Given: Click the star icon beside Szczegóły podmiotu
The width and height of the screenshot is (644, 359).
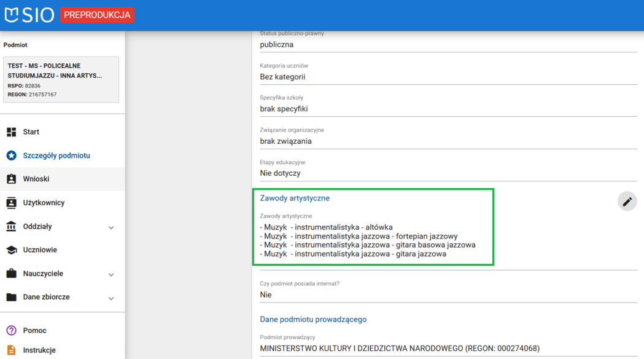Looking at the screenshot, I should coord(11,156).
